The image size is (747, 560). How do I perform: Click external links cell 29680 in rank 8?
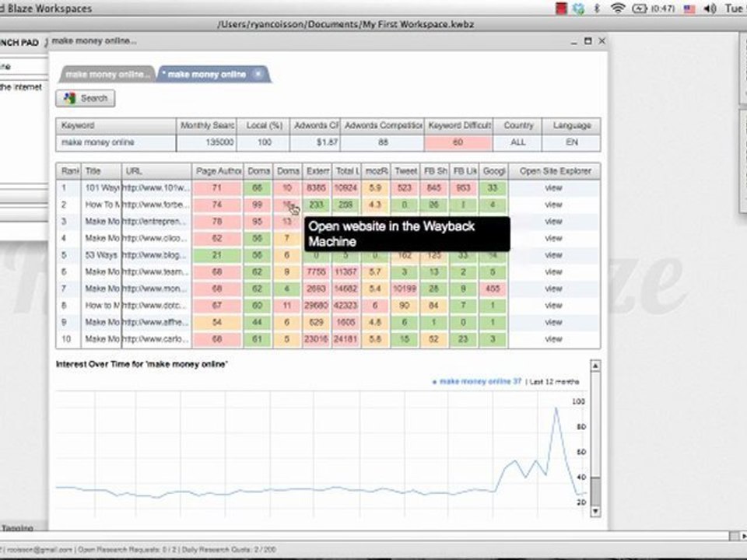tap(317, 305)
